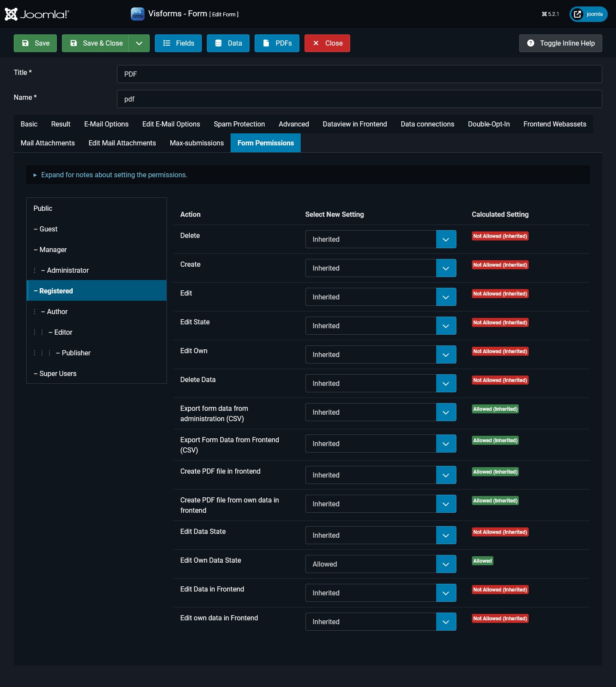
Task: Select the Public user group
Action: [96, 208]
